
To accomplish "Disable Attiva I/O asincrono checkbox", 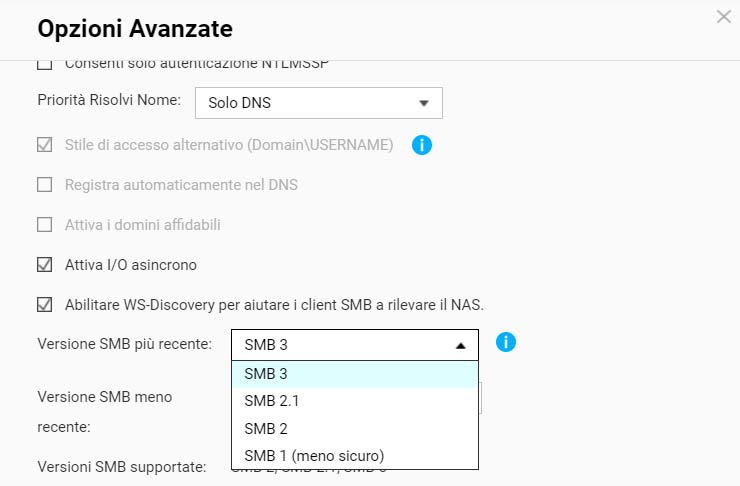I will tap(44, 265).
